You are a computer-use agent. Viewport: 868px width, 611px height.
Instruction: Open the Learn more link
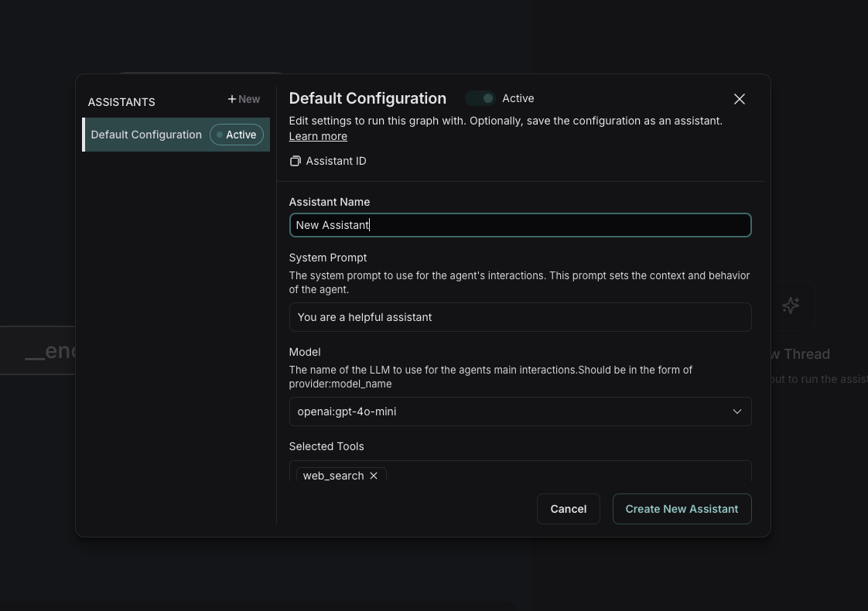click(x=318, y=136)
